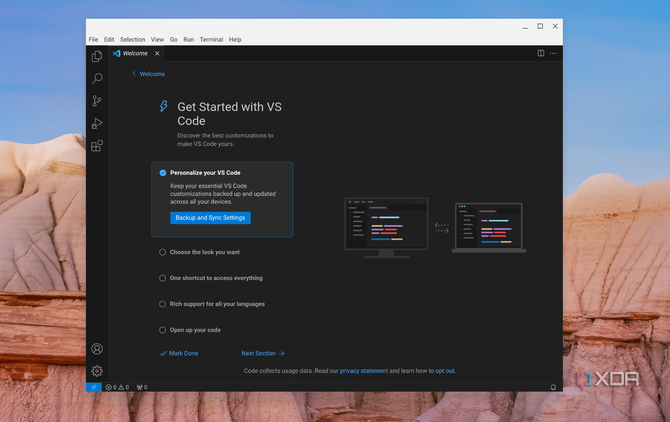Split the editor to the right
Image resolution: width=670 pixels, height=422 pixels.
tap(541, 53)
